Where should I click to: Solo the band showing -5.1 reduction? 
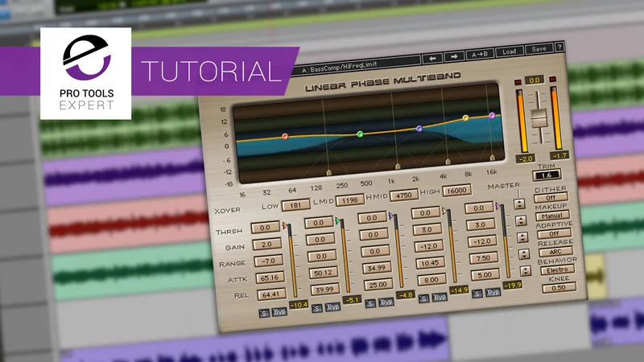point(317,308)
